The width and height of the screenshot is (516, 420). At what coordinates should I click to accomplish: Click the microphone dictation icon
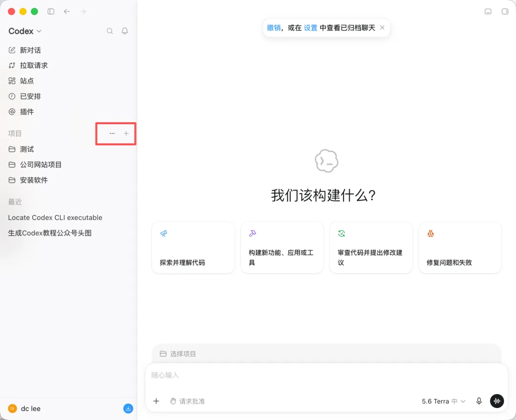point(479,401)
